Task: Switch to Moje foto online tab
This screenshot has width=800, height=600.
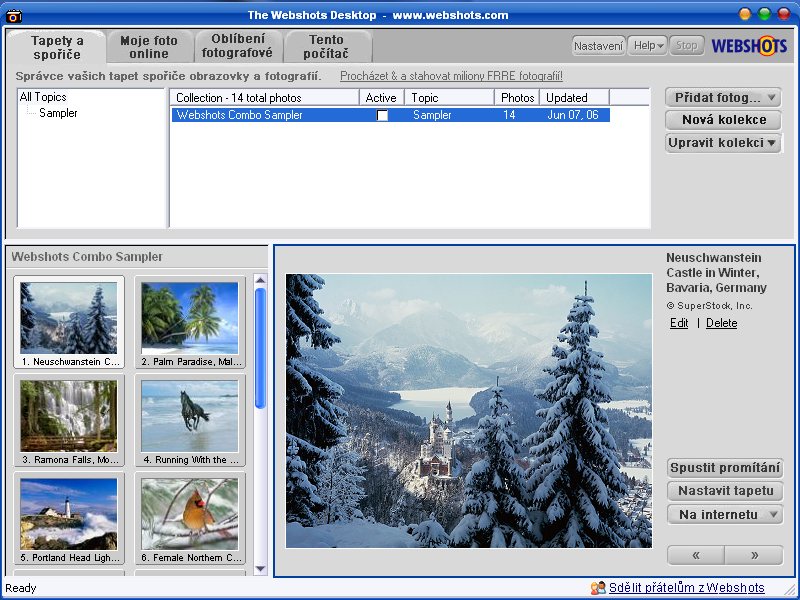Action: click(x=149, y=47)
